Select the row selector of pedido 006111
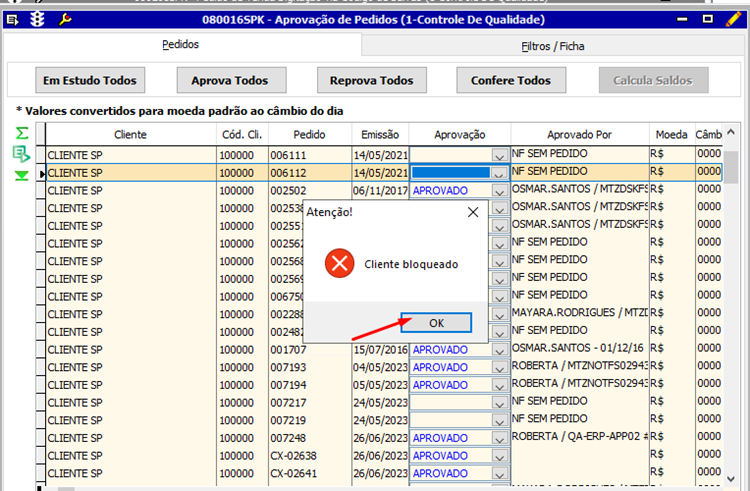 tap(41, 155)
